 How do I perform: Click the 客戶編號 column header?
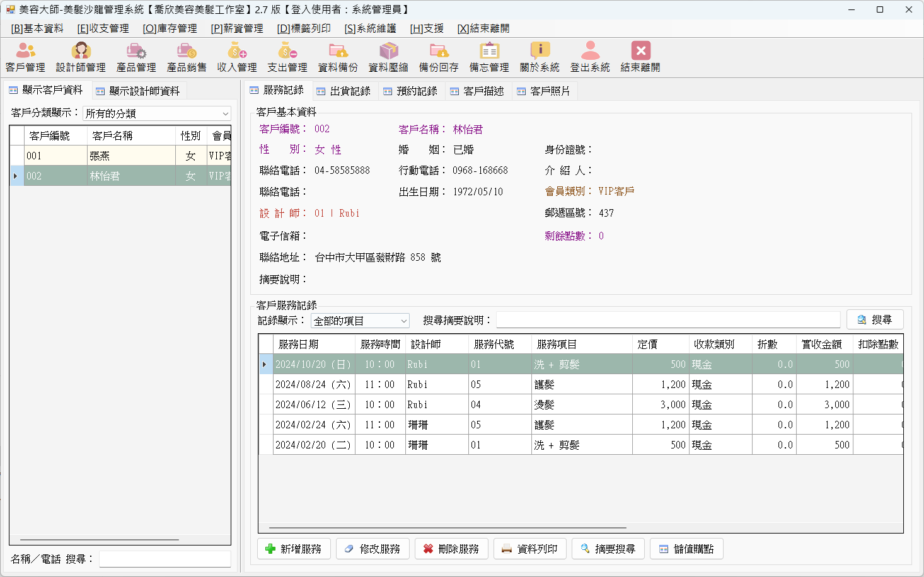pyautogui.click(x=55, y=135)
